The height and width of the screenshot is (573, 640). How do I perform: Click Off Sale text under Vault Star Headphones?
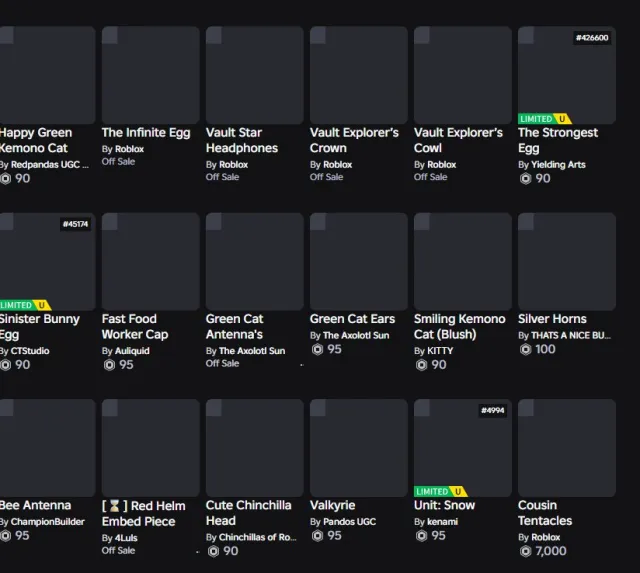[x=222, y=177]
